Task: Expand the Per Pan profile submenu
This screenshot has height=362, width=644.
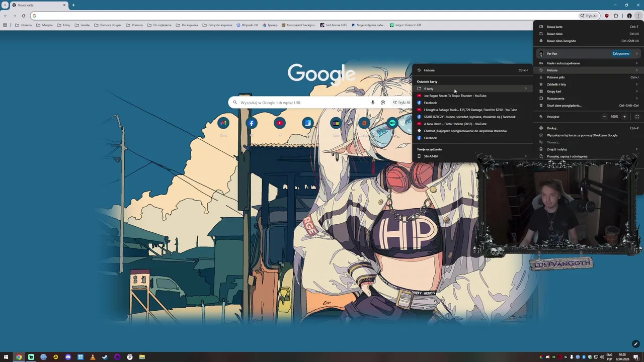Action: [588, 53]
